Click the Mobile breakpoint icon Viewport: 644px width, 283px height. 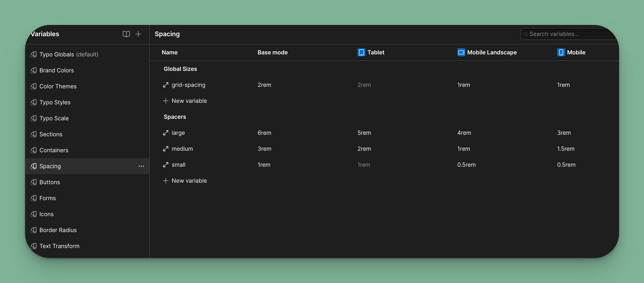tap(561, 52)
